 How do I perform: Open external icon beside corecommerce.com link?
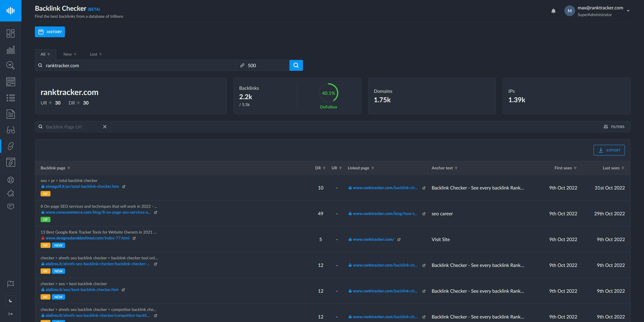(x=155, y=212)
